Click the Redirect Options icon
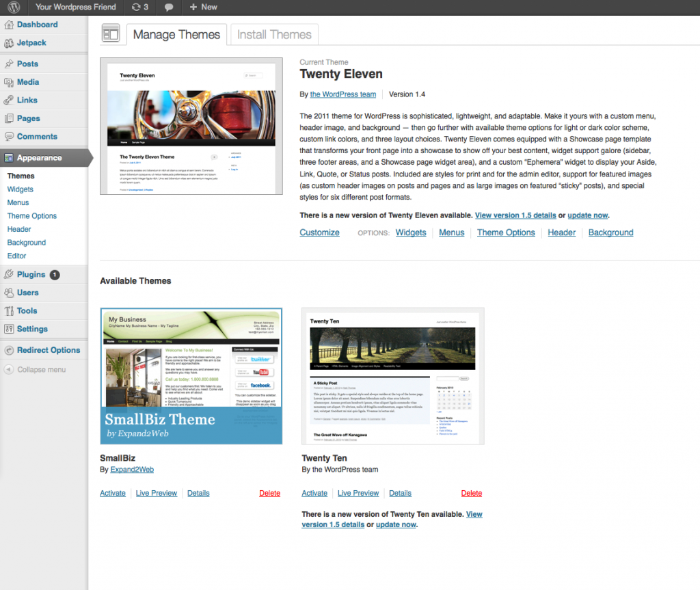This screenshot has height=590, width=700. 9,350
